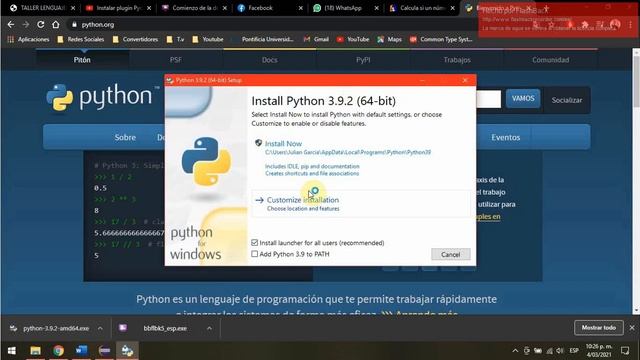This screenshot has height=360, width=640.
Task: Click Install Now in Python setup
Action: click(283, 144)
